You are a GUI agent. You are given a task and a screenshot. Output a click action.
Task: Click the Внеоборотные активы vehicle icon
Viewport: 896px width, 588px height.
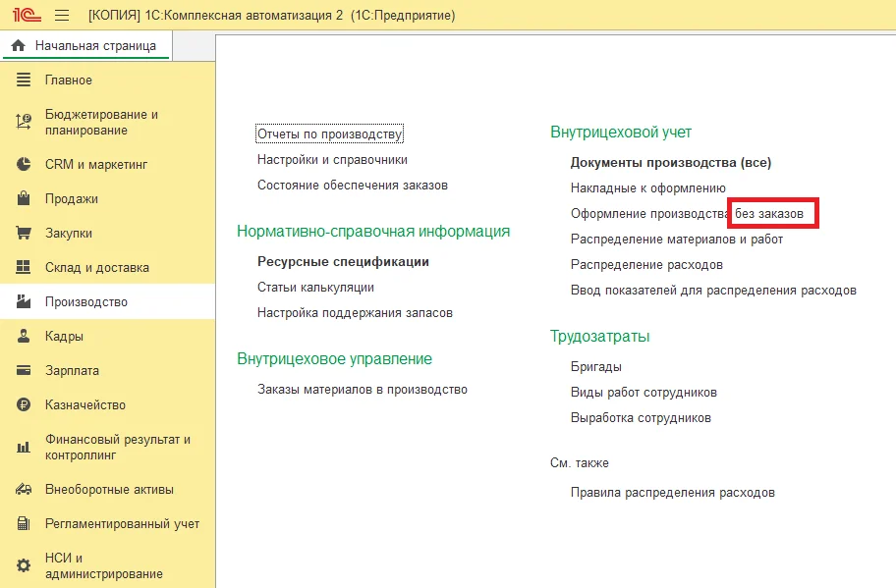pyautogui.click(x=24, y=489)
